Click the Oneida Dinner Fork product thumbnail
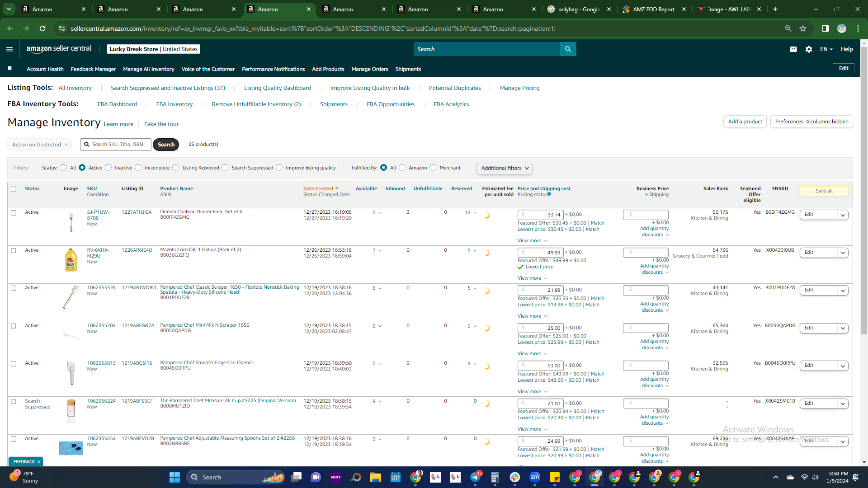 click(71, 222)
